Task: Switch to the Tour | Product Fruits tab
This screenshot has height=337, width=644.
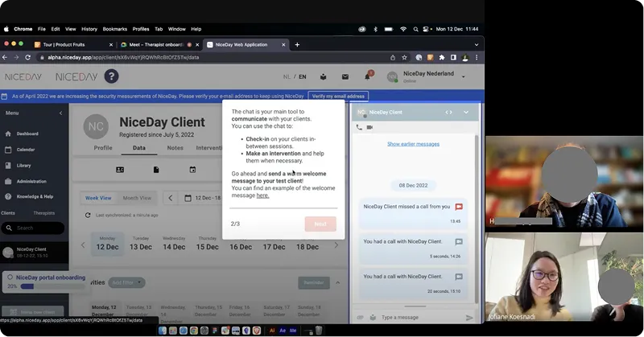Action: 74,45
